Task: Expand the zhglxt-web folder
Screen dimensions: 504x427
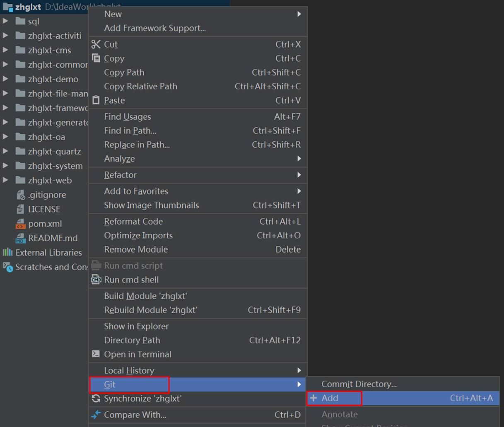Action: coord(5,180)
